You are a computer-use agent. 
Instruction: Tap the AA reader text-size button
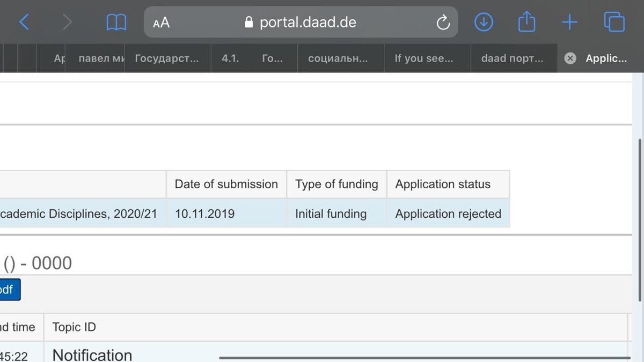tap(161, 23)
